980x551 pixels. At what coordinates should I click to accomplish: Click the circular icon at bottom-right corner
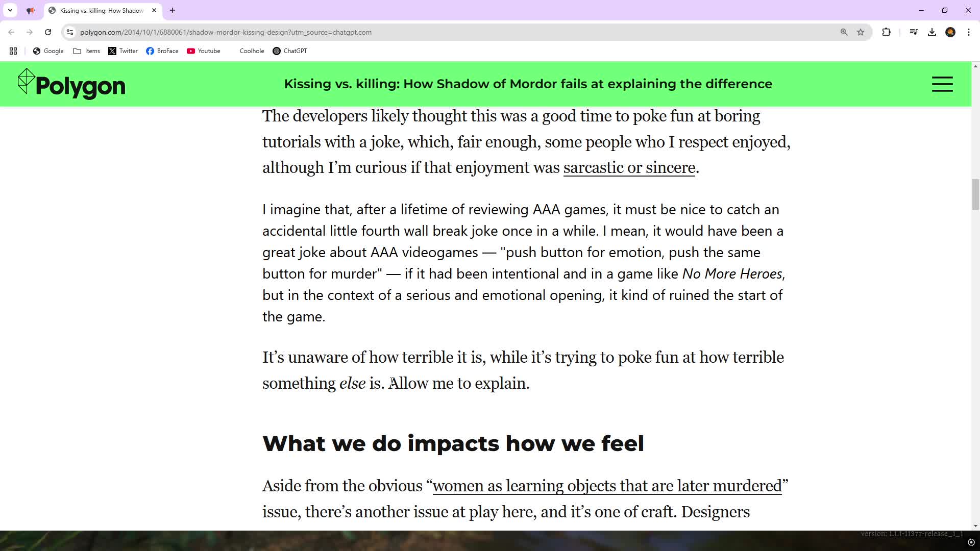pos(971,543)
